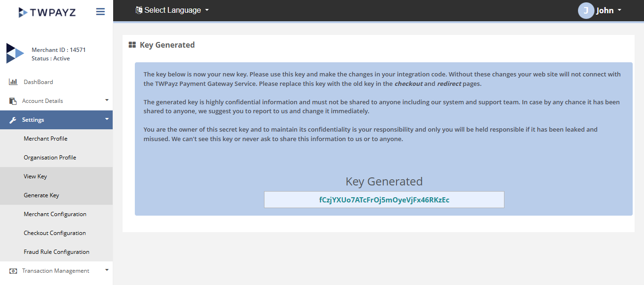Select View Key in sidebar
This screenshot has height=285, width=644.
click(35, 176)
